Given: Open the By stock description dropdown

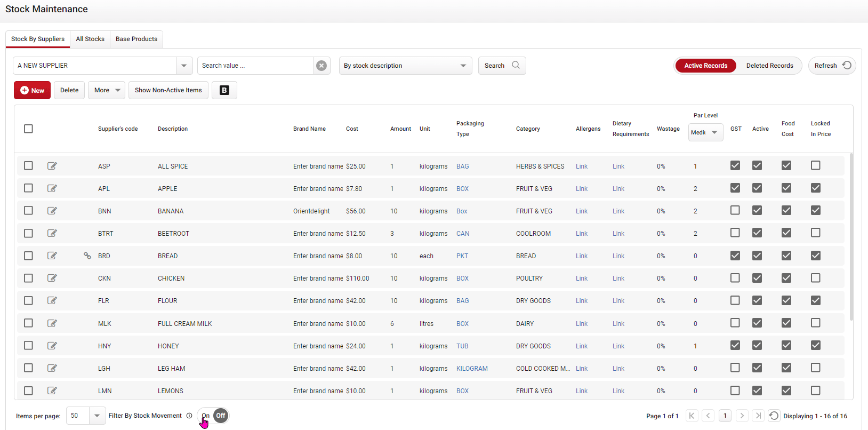Looking at the screenshot, I should [x=405, y=66].
